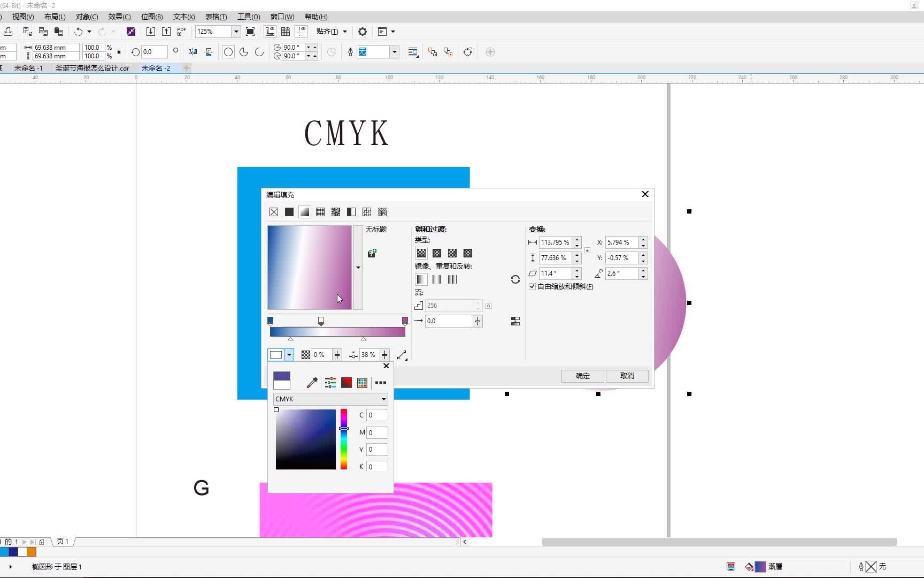Click the 确定 button
Screen dimensions: 924x578
click(583, 376)
